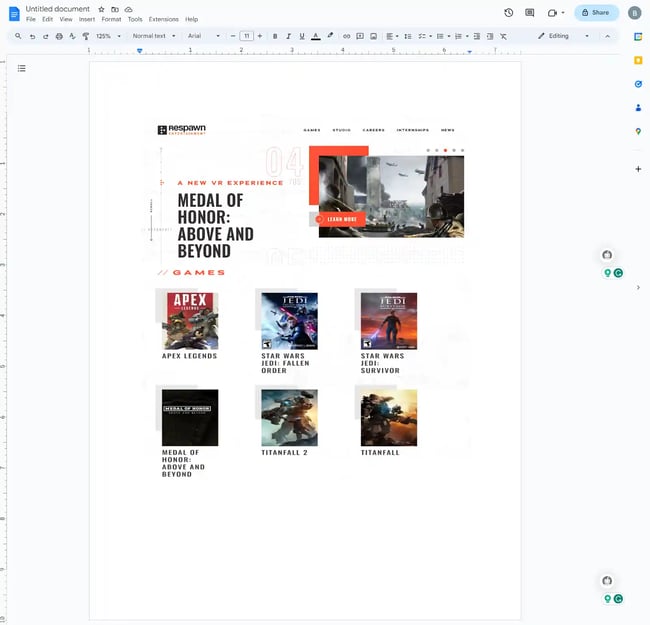Open the Insert menu
Image resolution: width=650 pixels, height=625 pixels.
point(87,19)
